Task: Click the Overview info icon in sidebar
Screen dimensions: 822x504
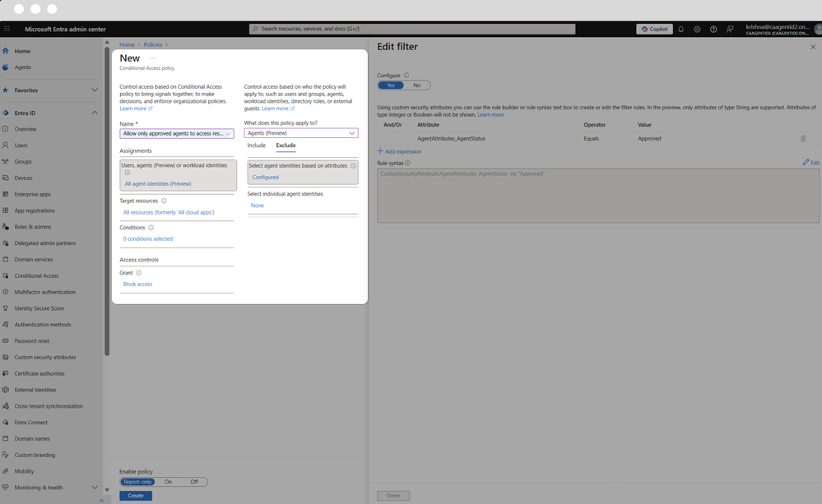Action: (5, 129)
